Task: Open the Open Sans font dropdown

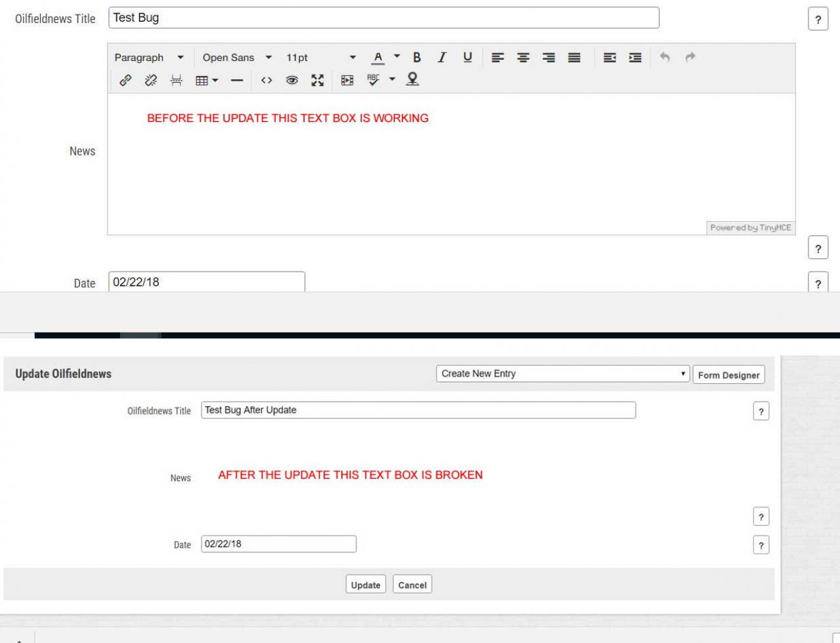Action: pos(236,58)
